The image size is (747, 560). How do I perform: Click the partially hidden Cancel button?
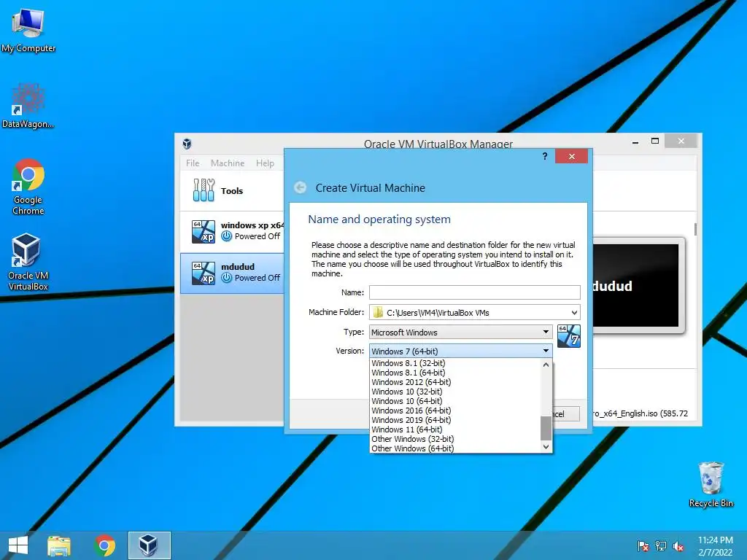[566, 414]
